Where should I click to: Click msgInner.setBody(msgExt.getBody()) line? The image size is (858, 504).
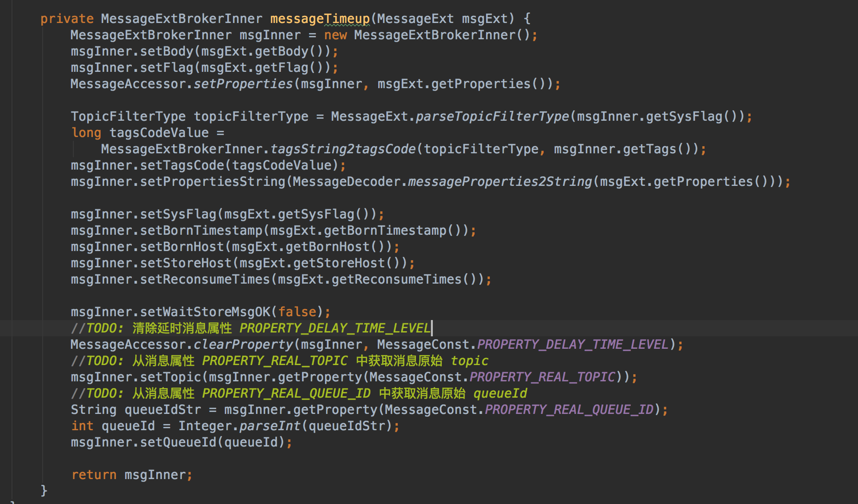pos(204,51)
